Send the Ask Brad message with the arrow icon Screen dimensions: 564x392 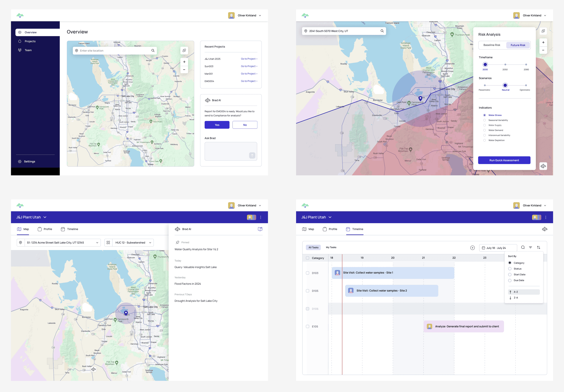coord(252,155)
